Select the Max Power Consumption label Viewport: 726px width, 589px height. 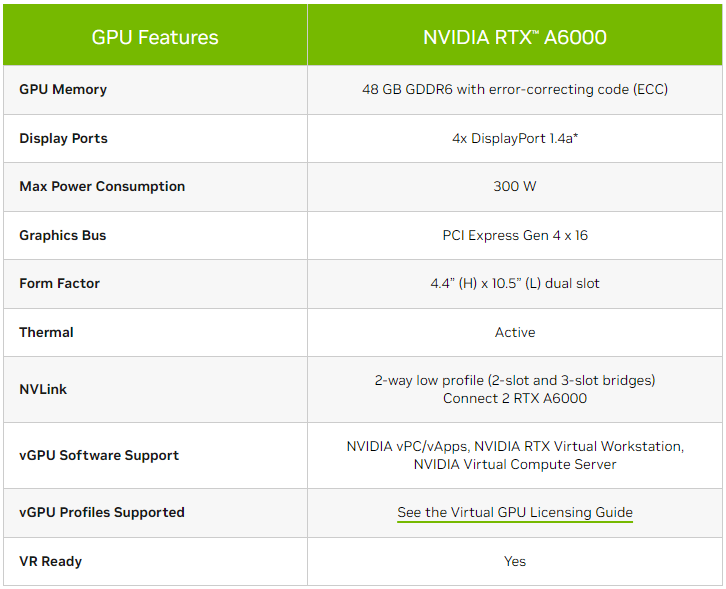point(102,187)
